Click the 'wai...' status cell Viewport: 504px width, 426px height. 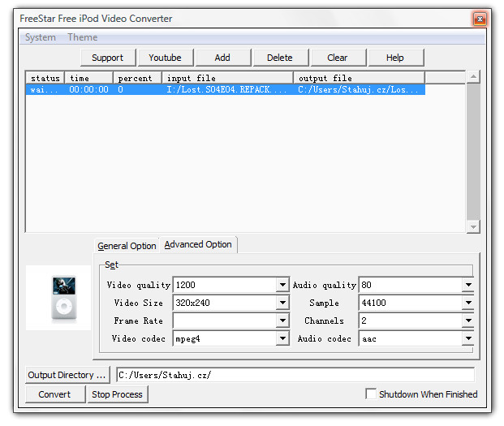[45, 89]
